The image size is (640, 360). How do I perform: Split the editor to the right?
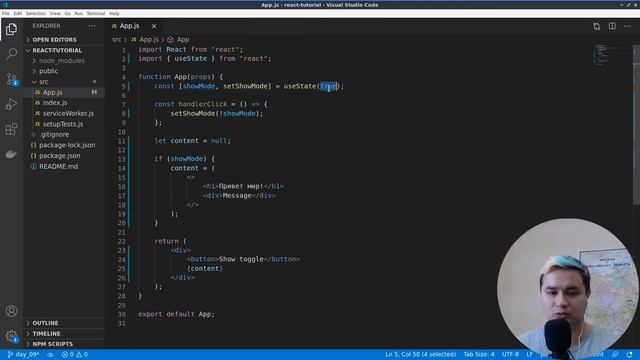click(x=612, y=26)
